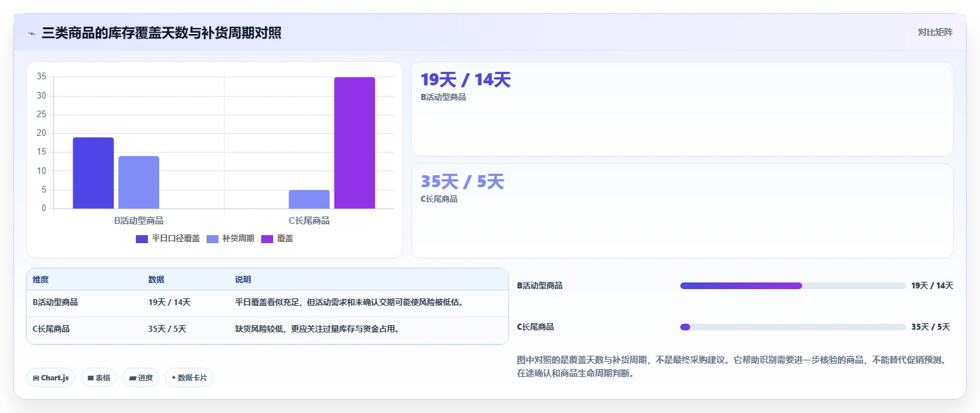Viewport: 980px width, 413px height.
Task: Click the 表格 tag chip
Action: 99,378
